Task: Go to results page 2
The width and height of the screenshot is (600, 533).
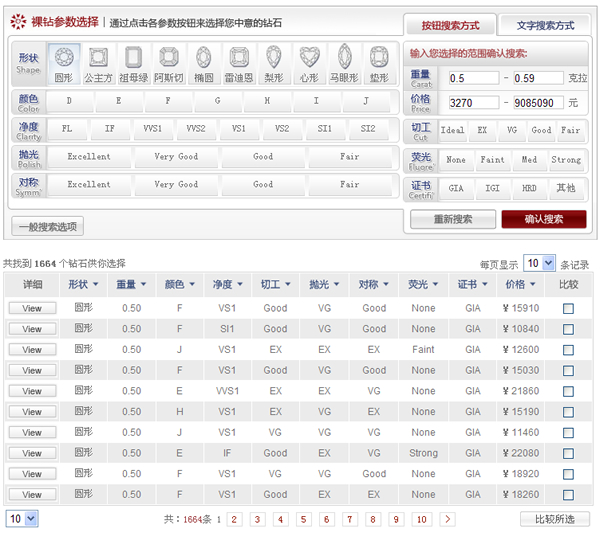Action: 234,519
